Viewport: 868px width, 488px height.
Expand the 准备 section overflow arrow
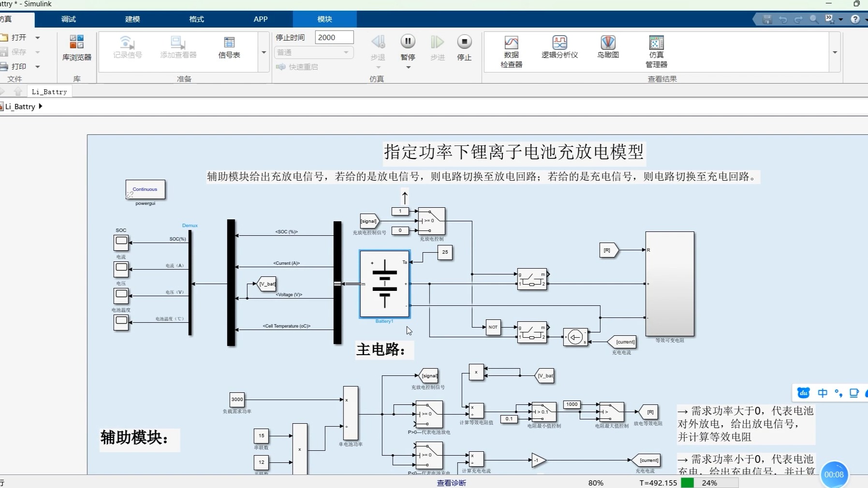tap(263, 52)
